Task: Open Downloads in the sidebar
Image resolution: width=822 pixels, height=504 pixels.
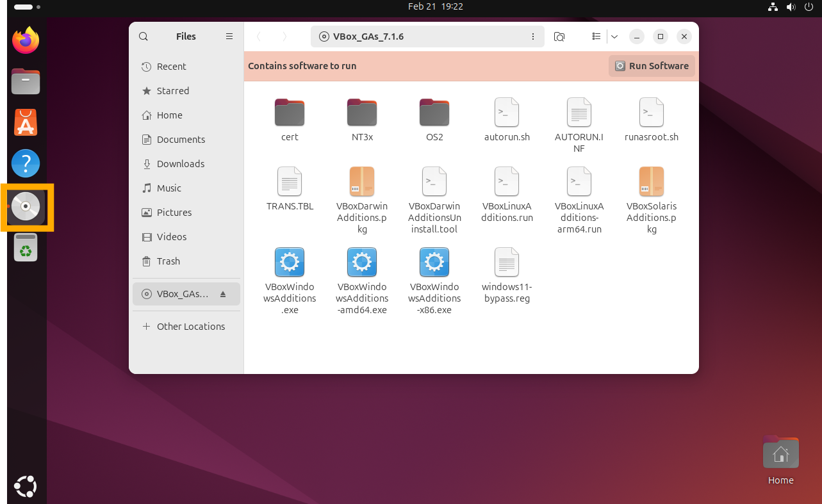Action: 186,164
